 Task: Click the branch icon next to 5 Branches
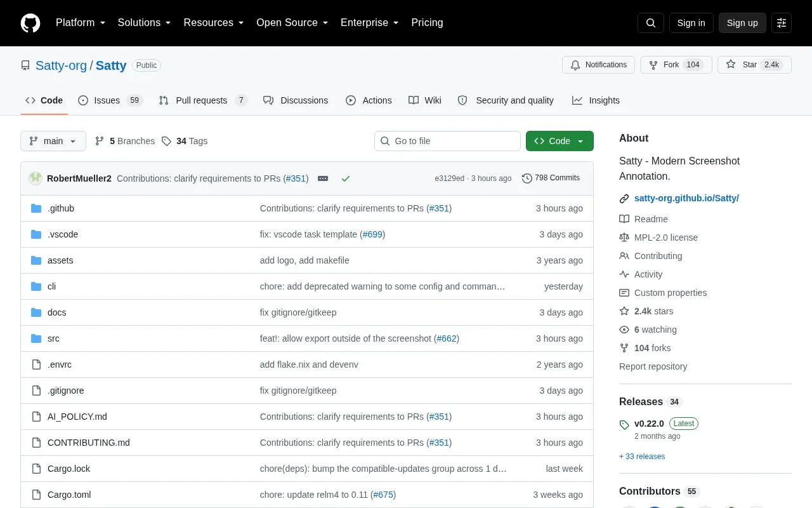[100, 141]
